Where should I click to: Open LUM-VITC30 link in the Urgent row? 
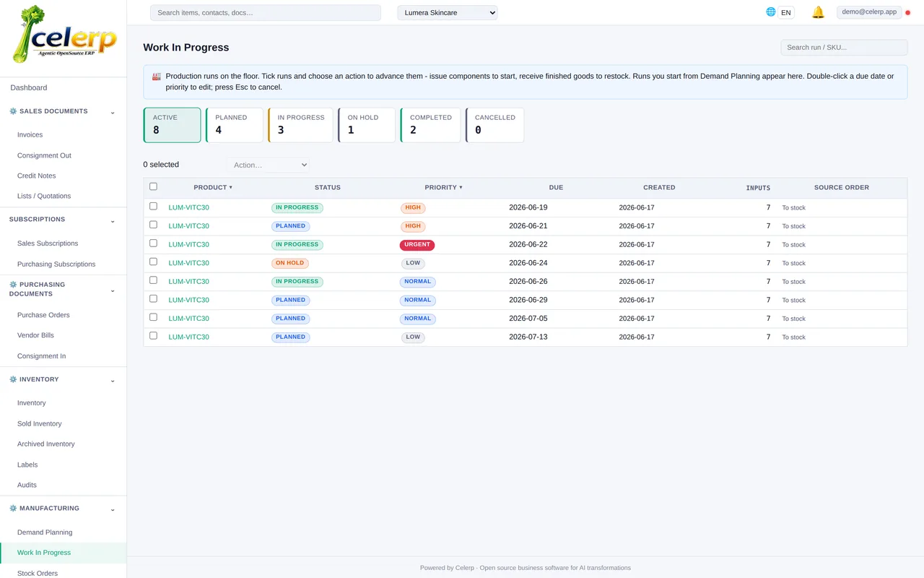tap(189, 244)
